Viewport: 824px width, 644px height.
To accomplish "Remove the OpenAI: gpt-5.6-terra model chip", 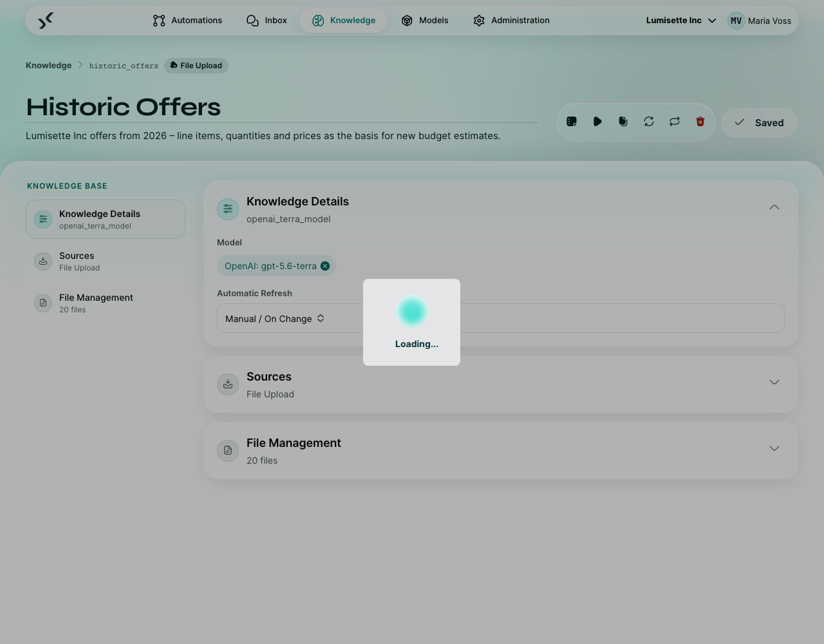I will (x=325, y=266).
